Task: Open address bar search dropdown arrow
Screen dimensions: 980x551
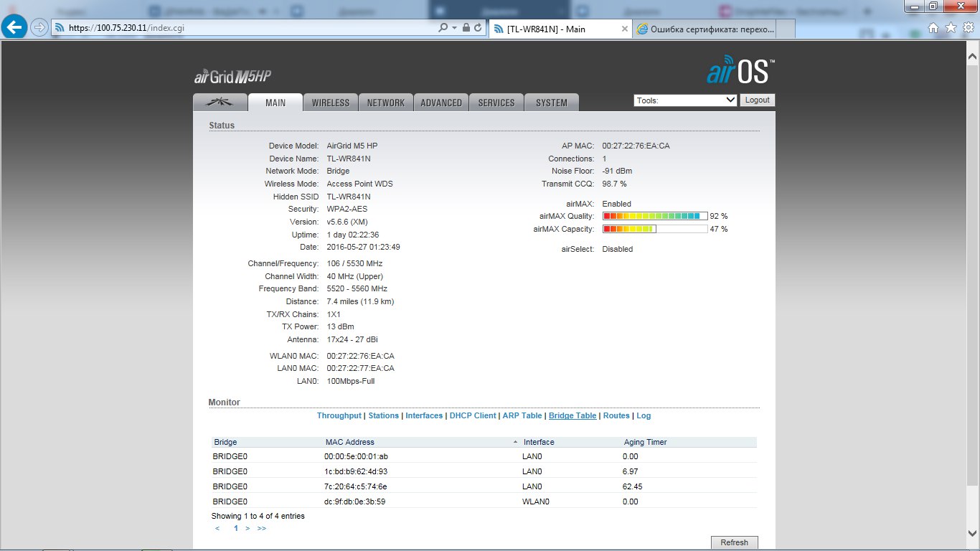Action: pyautogui.click(x=454, y=27)
